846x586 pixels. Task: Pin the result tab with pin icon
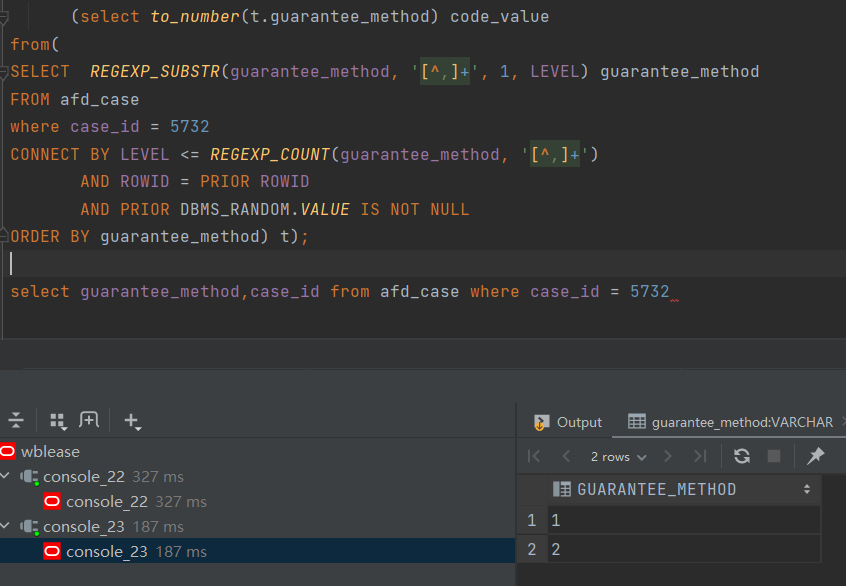click(816, 456)
